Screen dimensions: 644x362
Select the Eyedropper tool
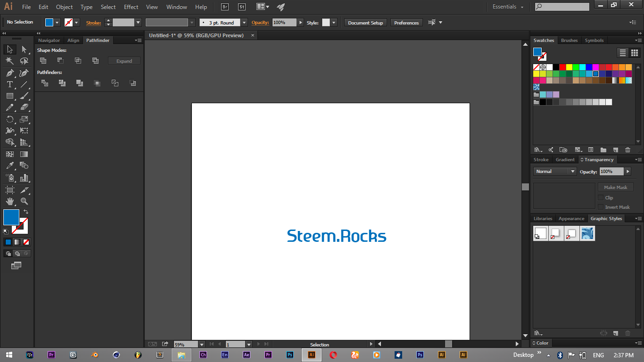click(x=9, y=165)
